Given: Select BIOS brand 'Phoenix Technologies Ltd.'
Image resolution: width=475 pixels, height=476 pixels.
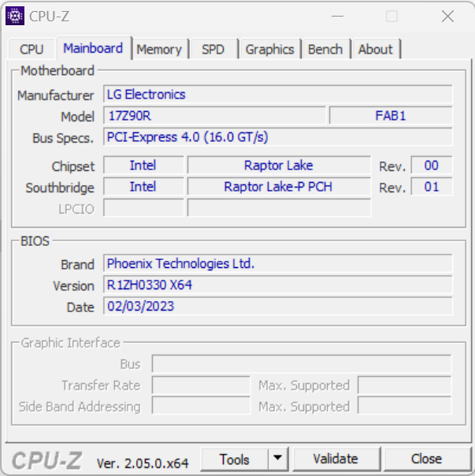Looking at the screenshot, I should (278, 263).
